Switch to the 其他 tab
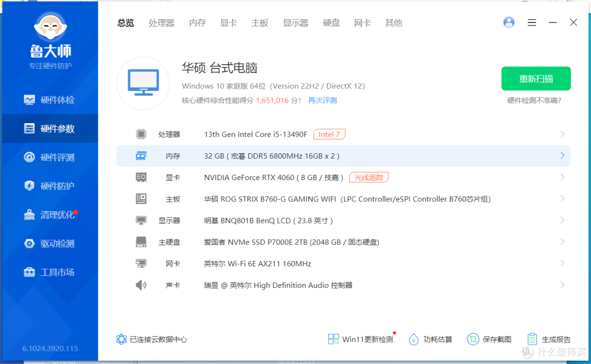Viewport: 591px width, 364px height. [x=393, y=23]
